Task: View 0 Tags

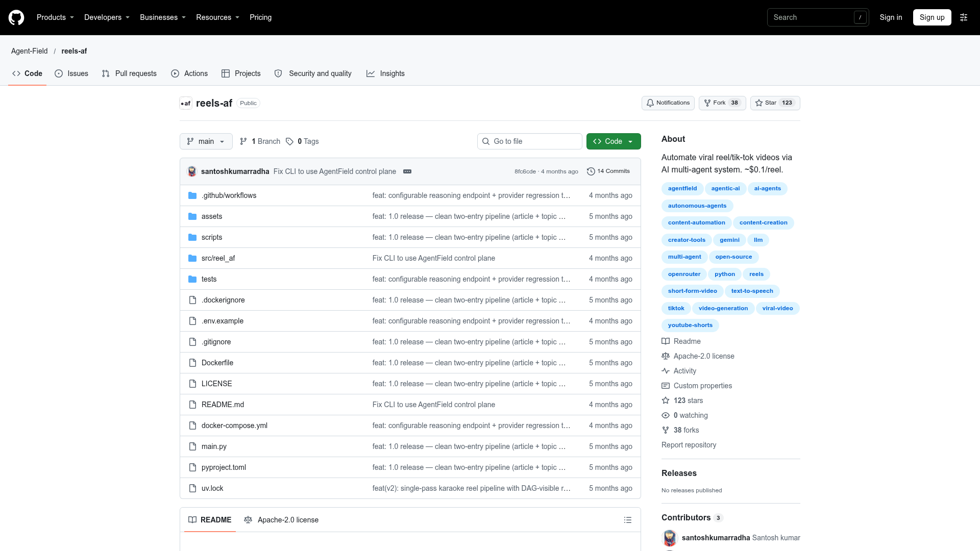Action: pos(302,141)
